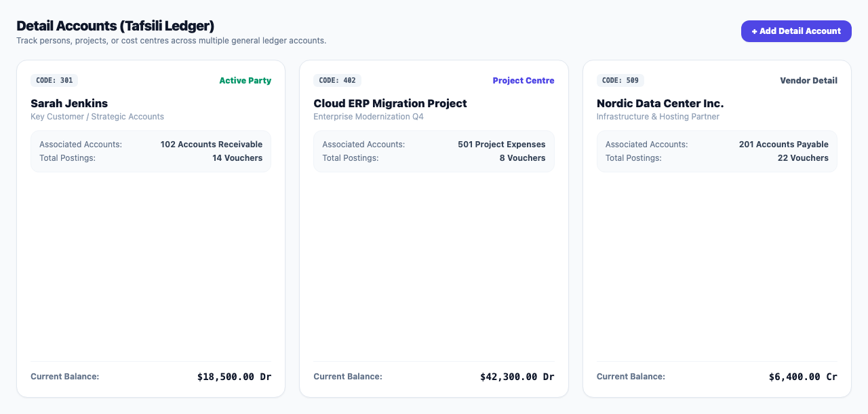Click the $6,400.00 Cr balance
Image resolution: width=868 pixels, height=414 pixels.
(x=803, y=377)
